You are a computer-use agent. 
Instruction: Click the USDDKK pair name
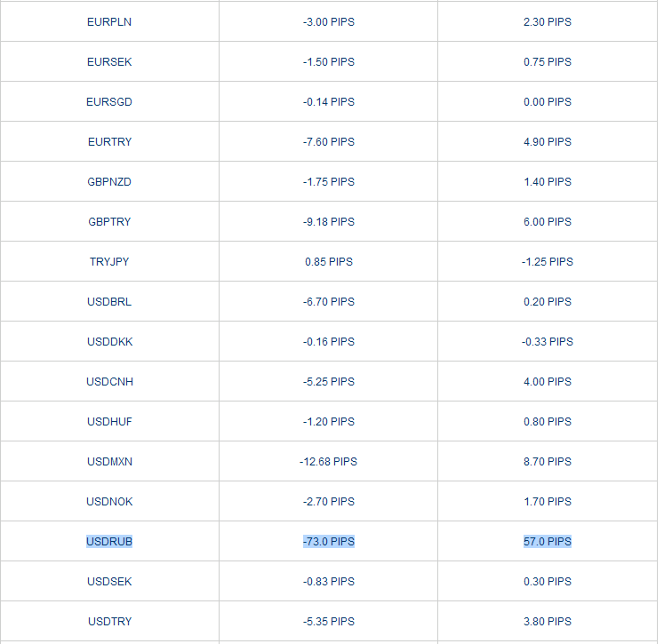(109, 341)
